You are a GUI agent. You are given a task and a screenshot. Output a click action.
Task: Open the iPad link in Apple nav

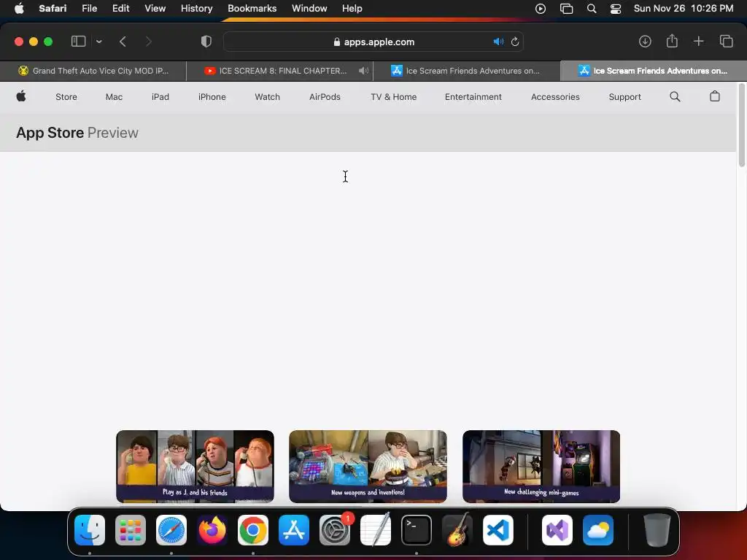pyautogui.click(x=160, y=97)
